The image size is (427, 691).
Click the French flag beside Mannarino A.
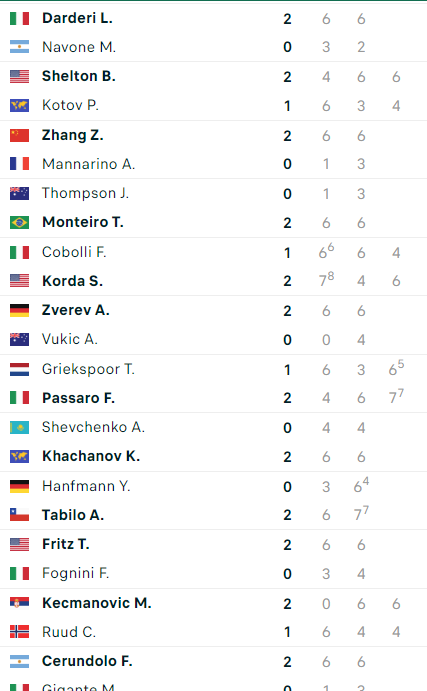(x=19, y=164)
